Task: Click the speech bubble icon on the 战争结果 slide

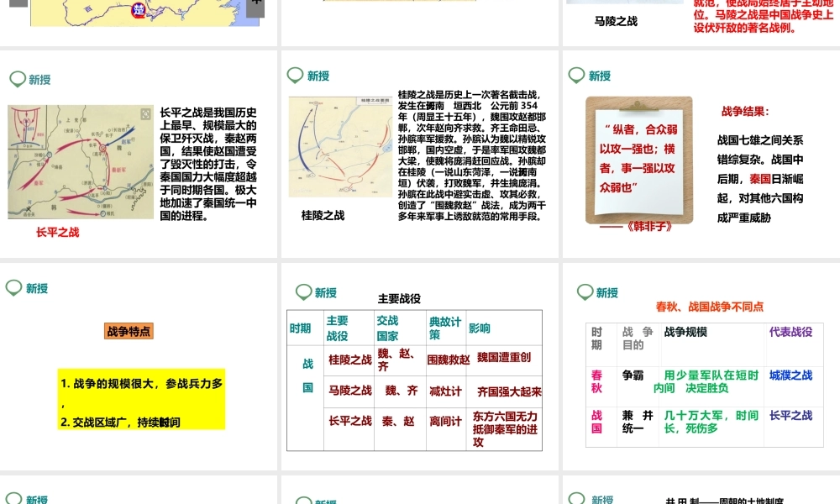Action: pos(576,76)
